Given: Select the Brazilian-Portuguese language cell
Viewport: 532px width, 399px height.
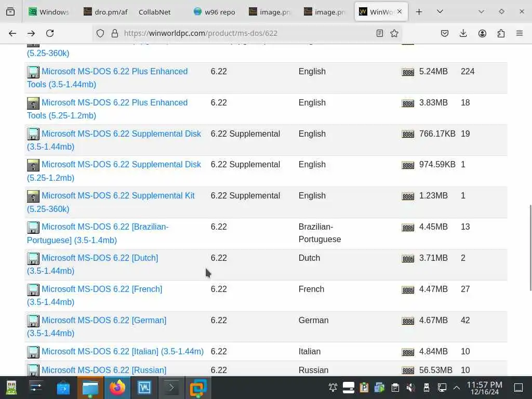Looking at the screenshot, I should [320, 233].
